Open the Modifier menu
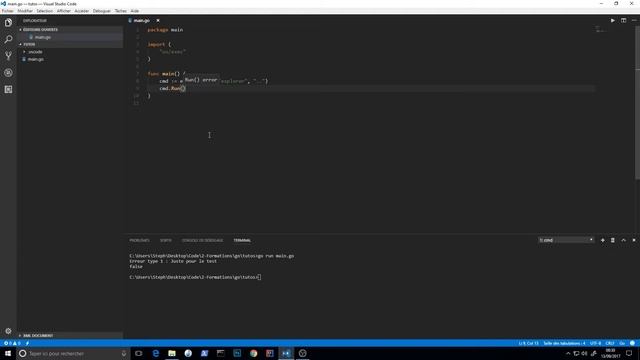This screenshot has width=640, height=360. [25, 11]
